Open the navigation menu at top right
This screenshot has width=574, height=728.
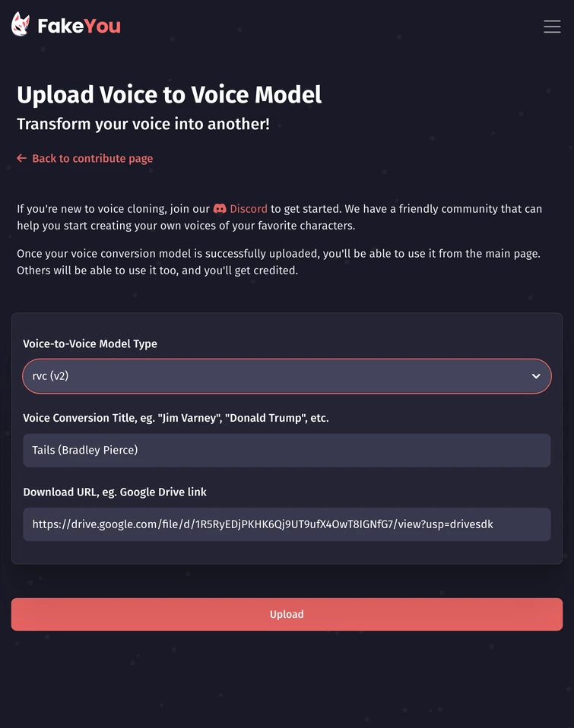coord(552,26)
